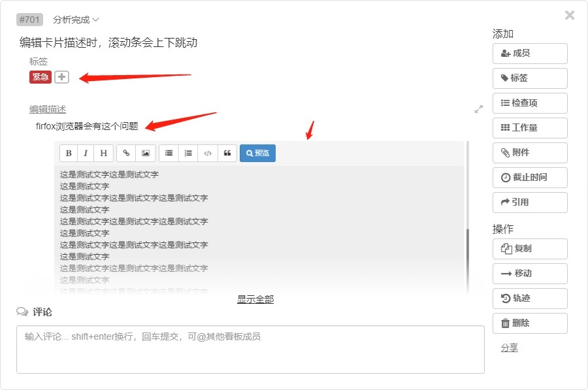The height and width of the screenshot is (390, 588).
Task: Click 显示全部 to show full description
Action: (x=255, y=299)
